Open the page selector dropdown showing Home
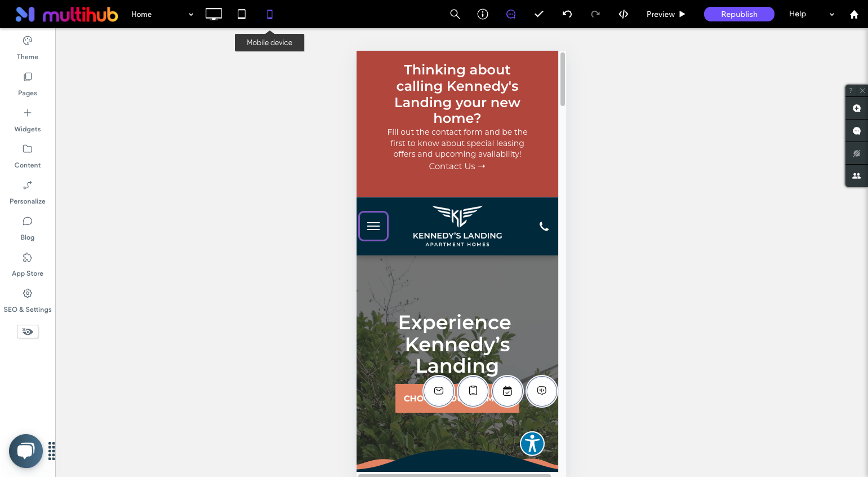 pyautogui.click(x=162, y=14)
